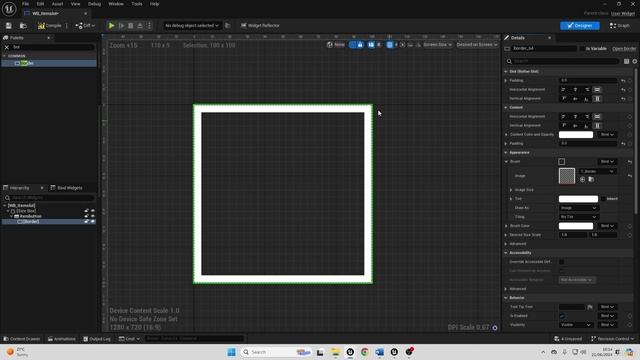Toggle visibility of Size Box in Hierarchy
The height and width of the screenshot is (360, 640).
tap(93, 211)
